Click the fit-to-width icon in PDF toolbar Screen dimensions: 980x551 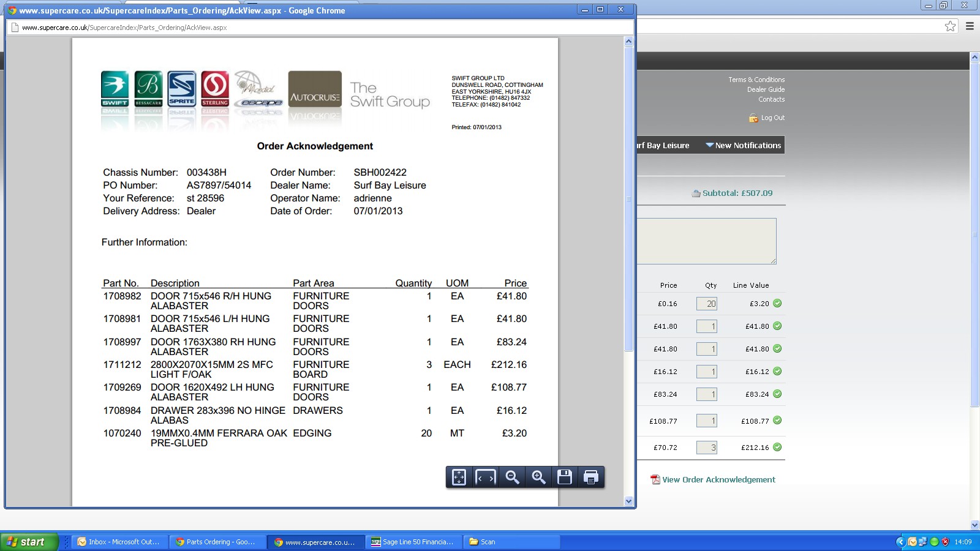(485, 477)
